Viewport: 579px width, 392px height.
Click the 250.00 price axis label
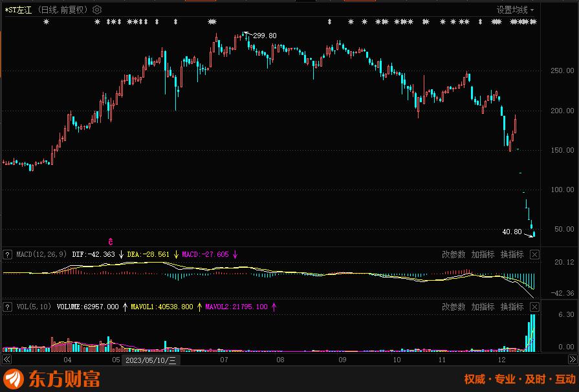pos(562,71)
